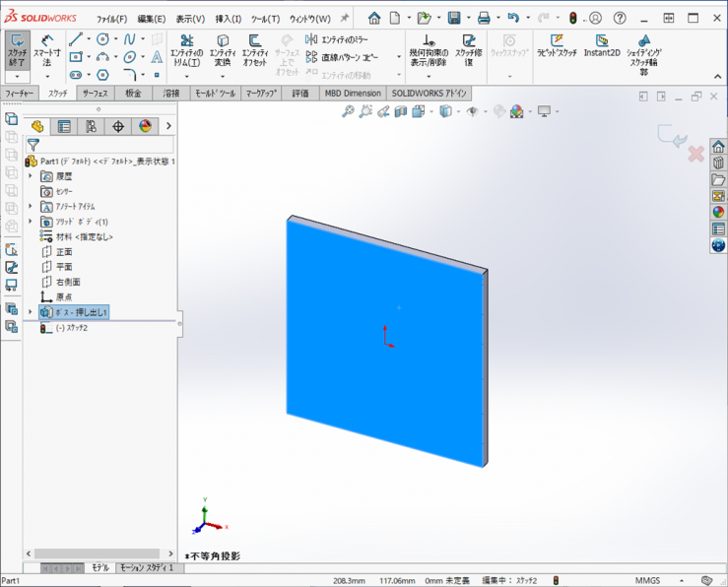Select the Trim Entities (エンティティのトリム) tool

click(x=186, y=52)
